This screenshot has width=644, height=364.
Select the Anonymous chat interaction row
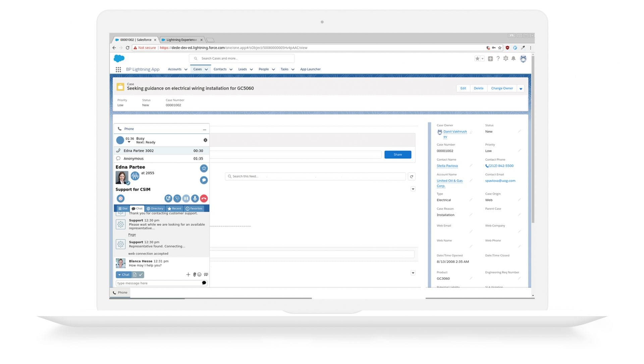(161, 158)
